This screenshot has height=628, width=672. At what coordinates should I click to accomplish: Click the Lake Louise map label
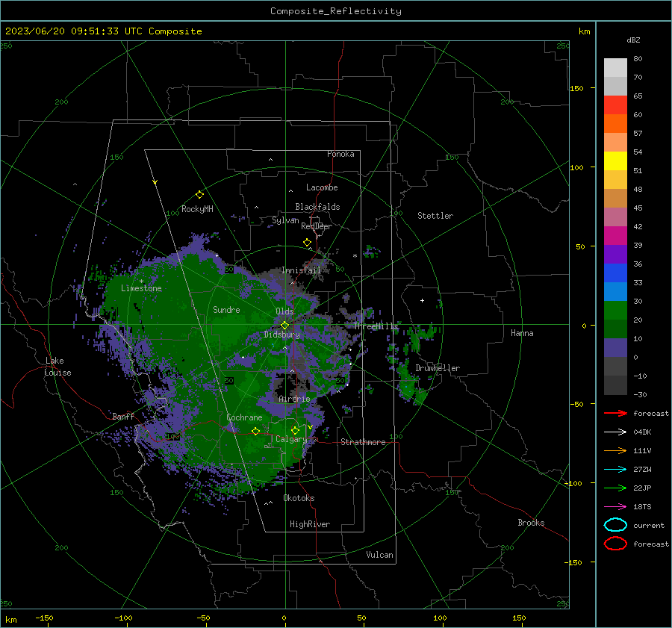(x=57, y=367)
